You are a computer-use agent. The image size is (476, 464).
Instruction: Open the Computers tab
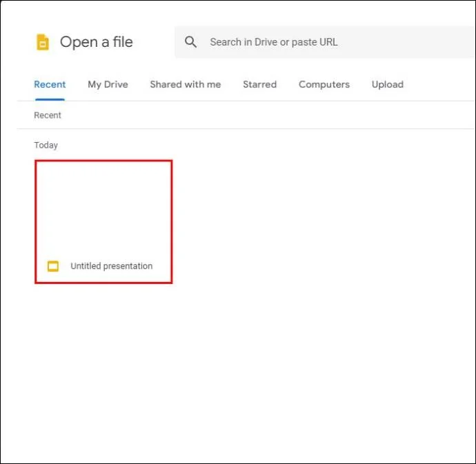click(324, 84)
